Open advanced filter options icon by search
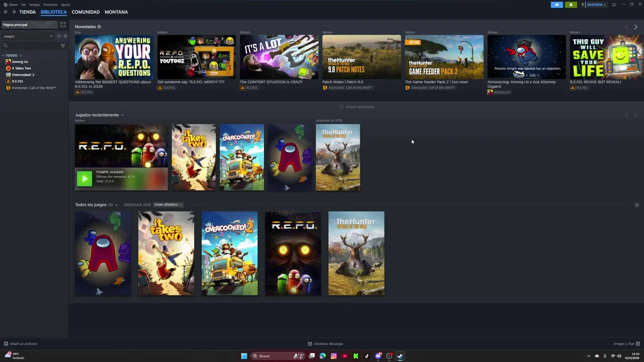The width and height of the screenshot is (644, 362). tap(63, 46)
